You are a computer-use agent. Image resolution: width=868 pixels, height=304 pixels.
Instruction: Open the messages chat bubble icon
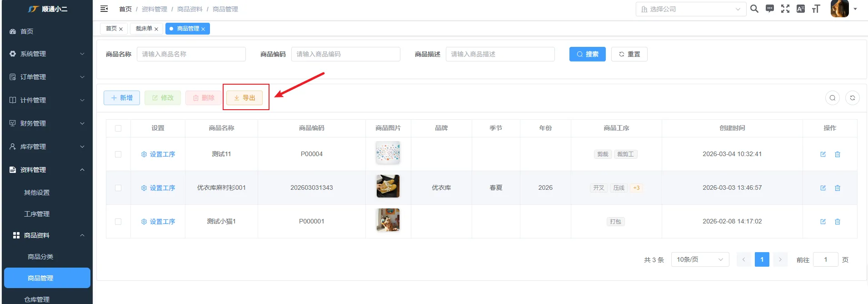769,9
